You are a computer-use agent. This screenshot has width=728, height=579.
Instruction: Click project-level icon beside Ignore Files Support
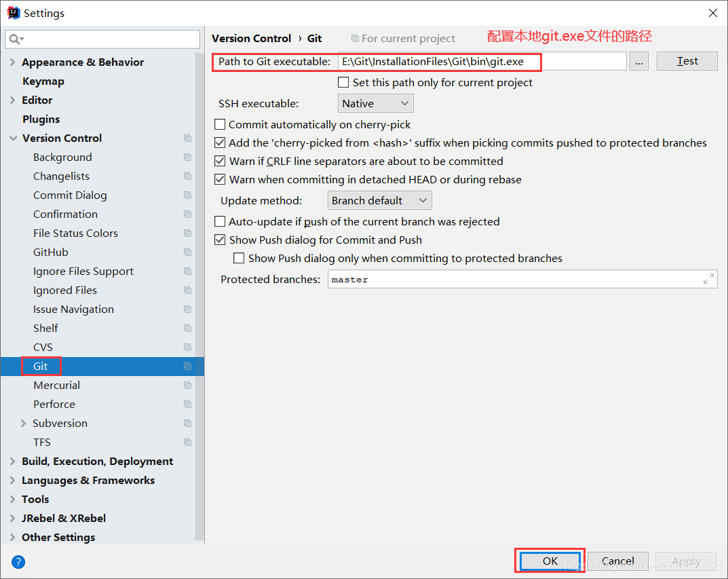(187, 272)
